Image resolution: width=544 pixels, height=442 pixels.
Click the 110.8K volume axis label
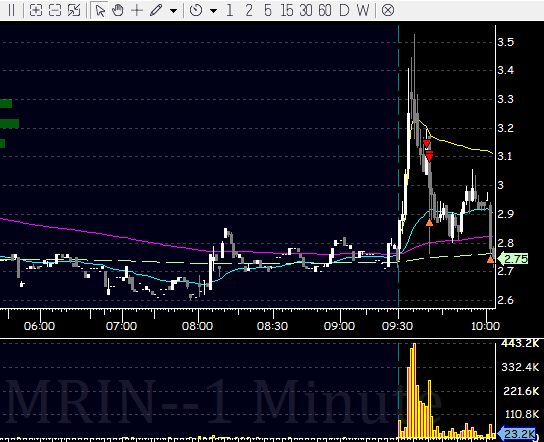521,414
